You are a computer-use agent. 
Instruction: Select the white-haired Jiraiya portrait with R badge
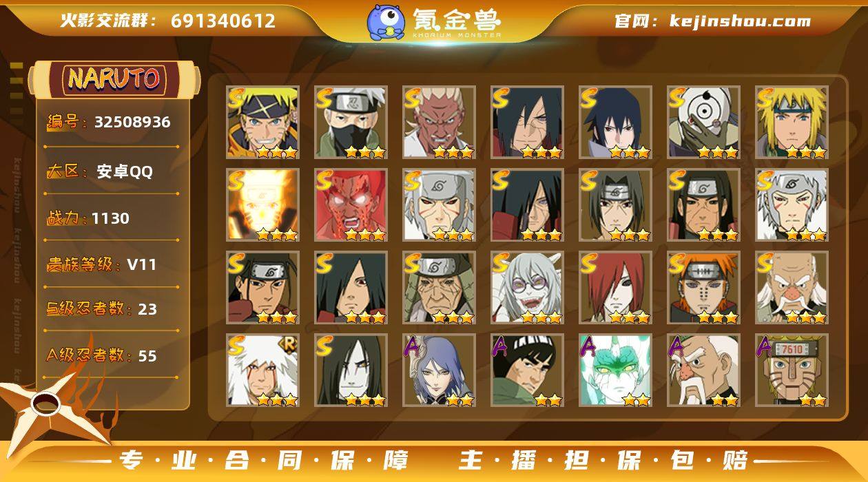[262, 370]
